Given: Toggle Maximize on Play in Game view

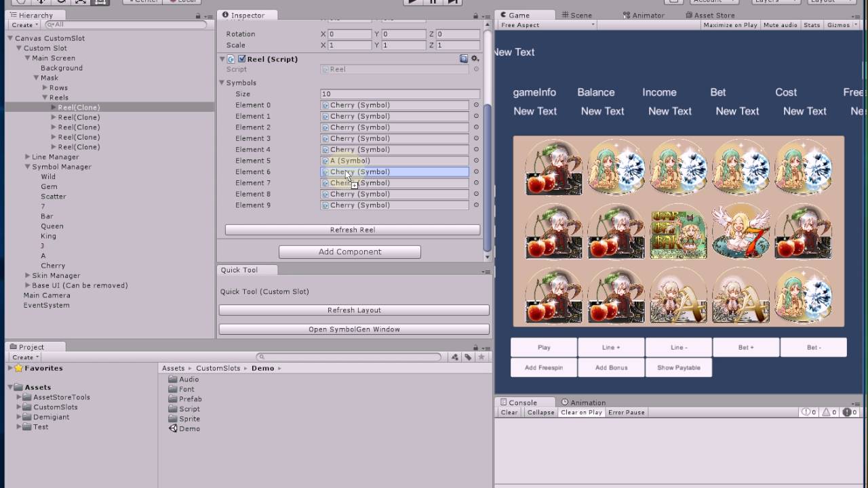Looking at the screenshot, I should (730, 25).
